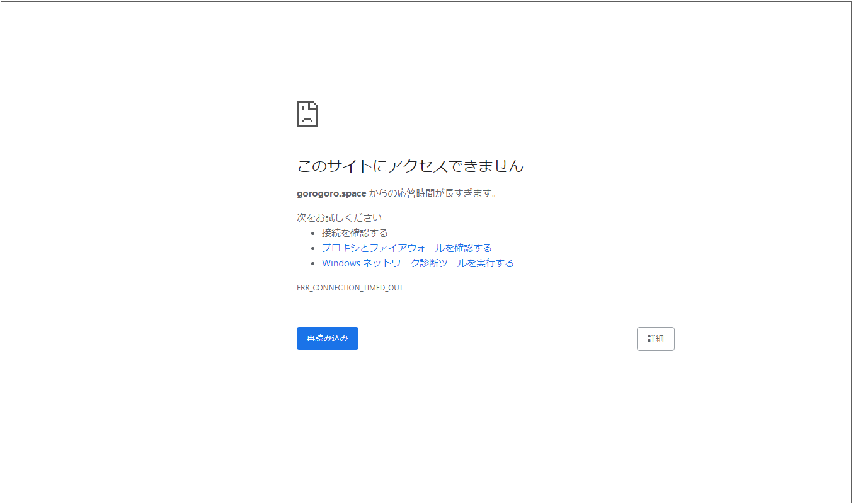Run the Windows ネットワーク診断ツール link
This screenshot has height=504, width=853.
pos(418,263)
